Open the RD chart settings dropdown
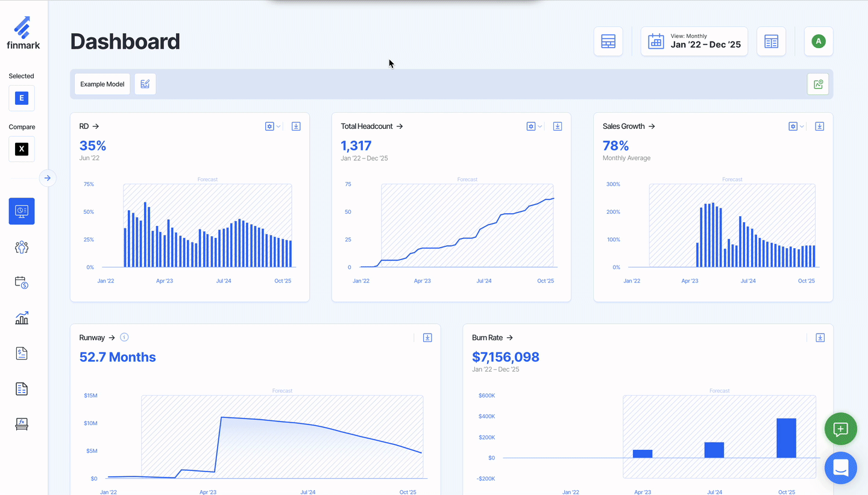The image size is (868, 495). tap(272, 126)
